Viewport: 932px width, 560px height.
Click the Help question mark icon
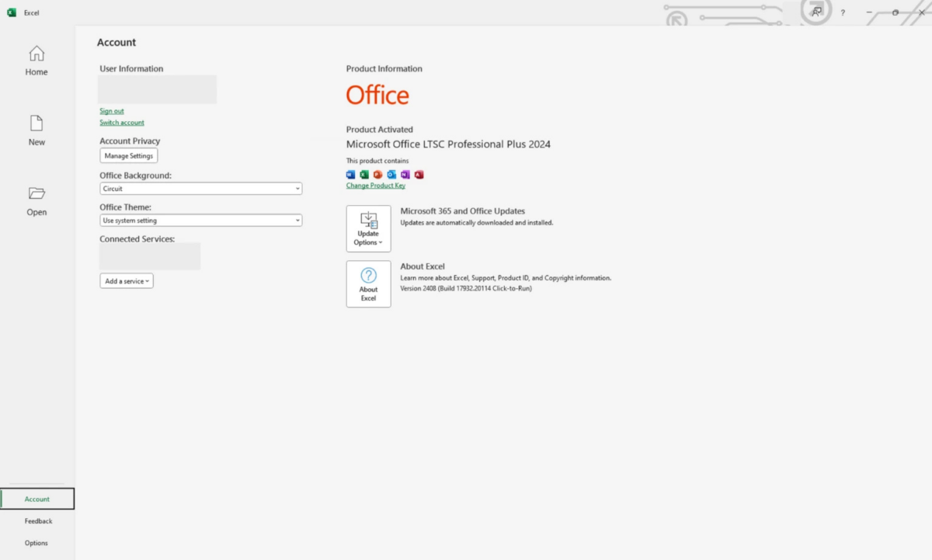click(843, 13)
